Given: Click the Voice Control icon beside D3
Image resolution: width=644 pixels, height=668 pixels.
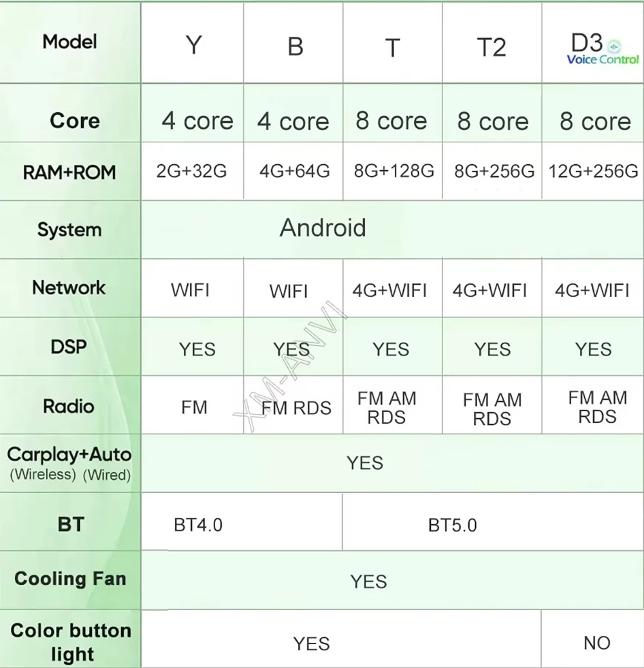Looking at the screenshot, I should point(613,45).
